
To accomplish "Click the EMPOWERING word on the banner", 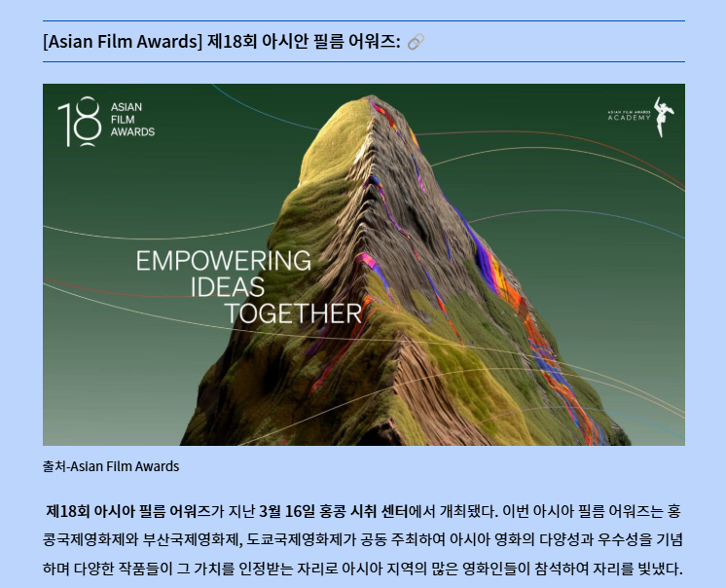I will coord(223,261).
